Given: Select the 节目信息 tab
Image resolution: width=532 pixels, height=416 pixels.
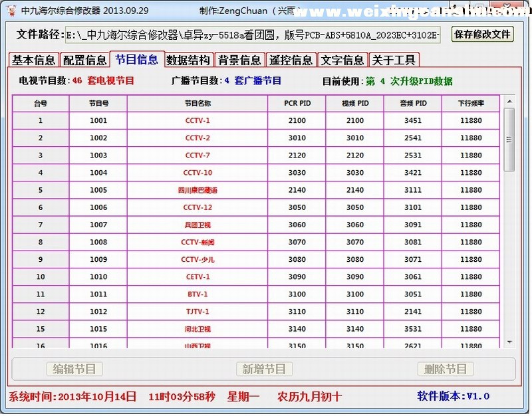Looking at the screenshot, I should pos(137,60).
